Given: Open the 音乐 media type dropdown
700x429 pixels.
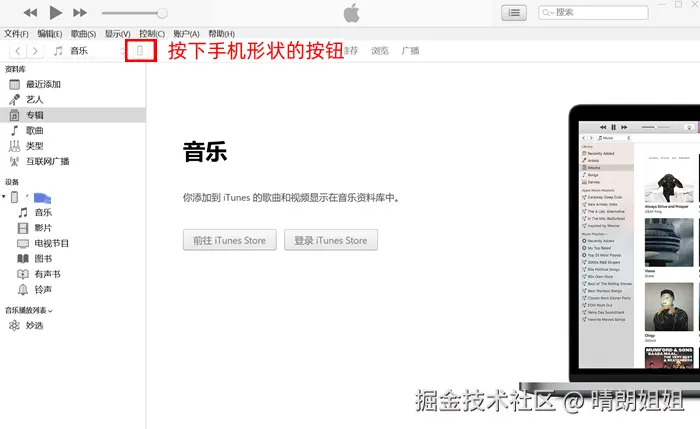Looking at the screenshot, I should click(x=88, y=51).
